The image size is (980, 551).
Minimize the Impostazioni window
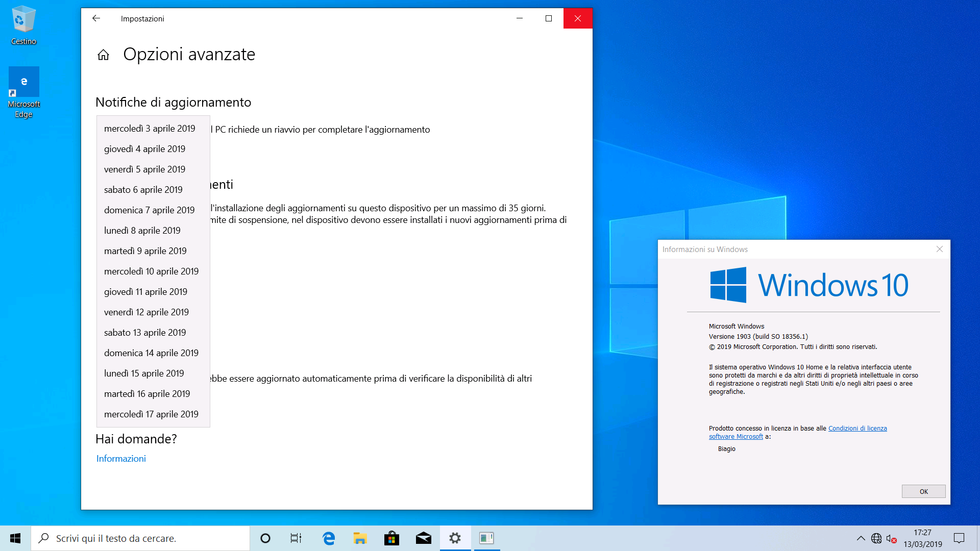click(x=520, y=18)
